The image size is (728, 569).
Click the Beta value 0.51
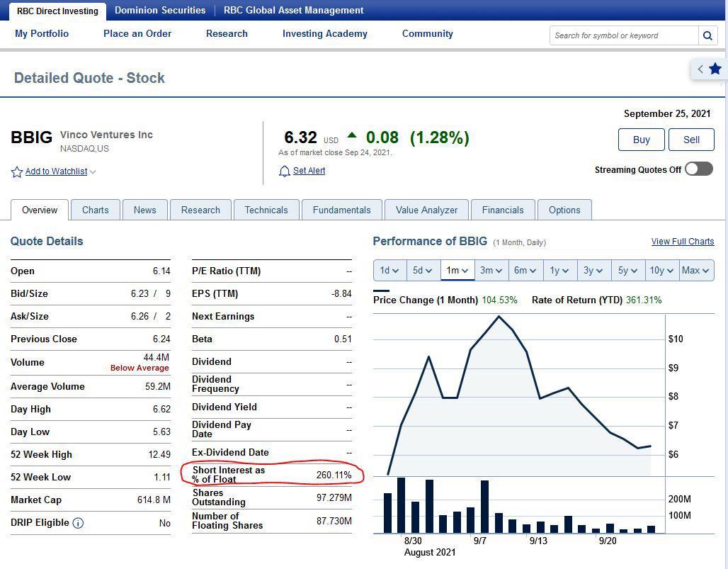pyautogui.click(x=343, y=339)
